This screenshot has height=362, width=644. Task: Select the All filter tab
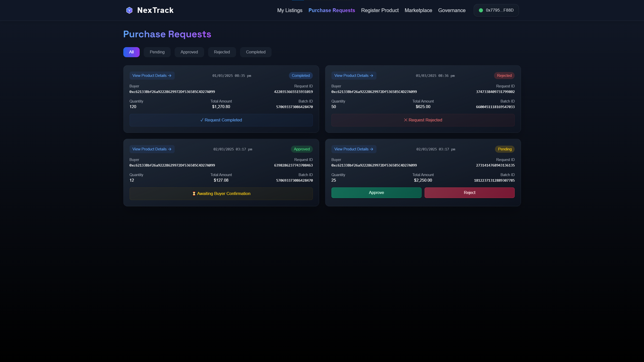pyautogui.click(x=131, y=52)
